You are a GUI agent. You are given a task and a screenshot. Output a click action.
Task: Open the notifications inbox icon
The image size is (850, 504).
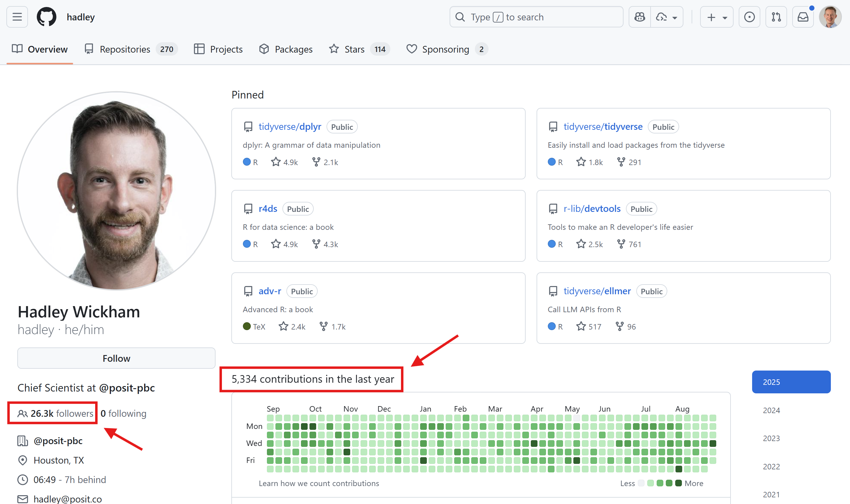(x=803, y=17)
